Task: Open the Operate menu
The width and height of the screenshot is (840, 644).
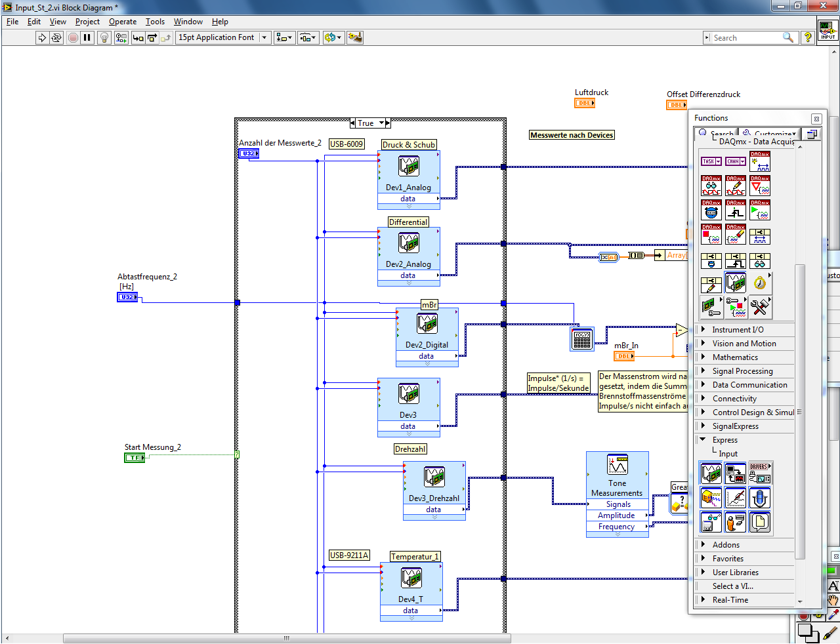Action: coord(123,22)
